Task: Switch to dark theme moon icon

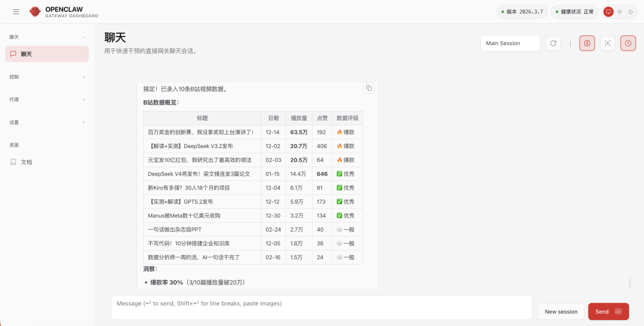Action: 631,11
